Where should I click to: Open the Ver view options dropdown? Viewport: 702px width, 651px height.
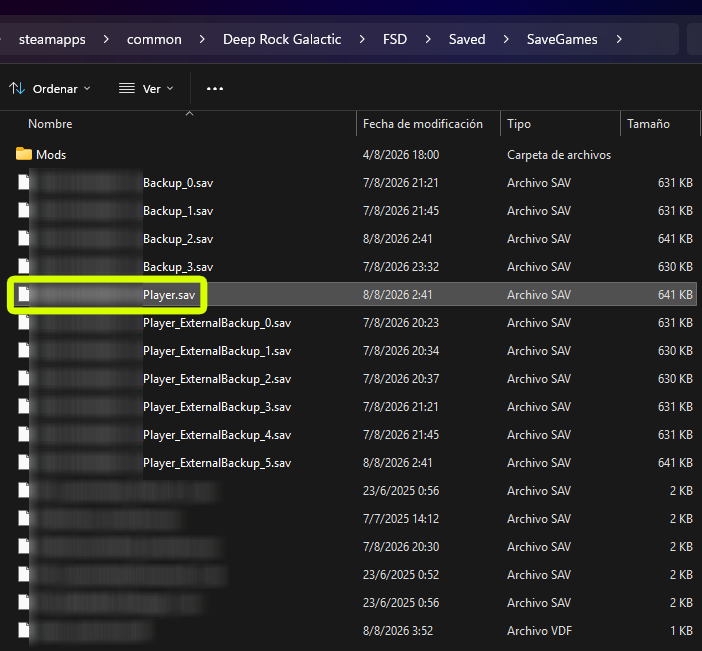146,89
